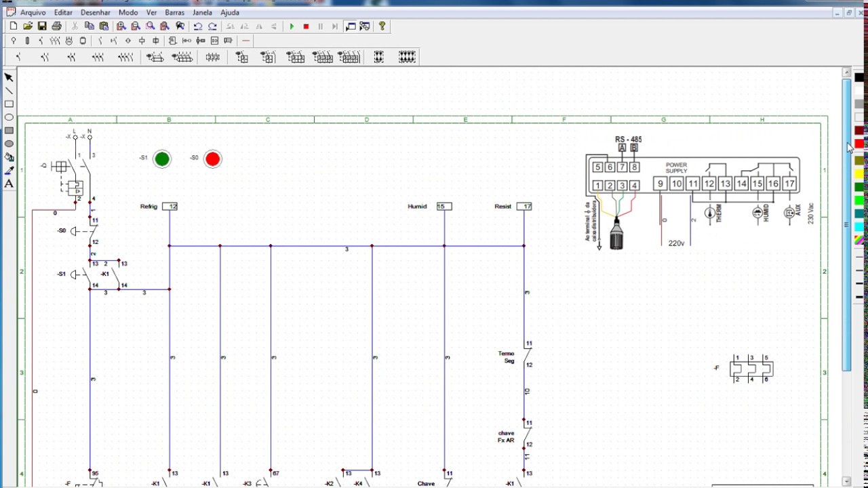Insert two-pole switch symbol
This screenshot has height=488, width=868.
tap(45, 58)
